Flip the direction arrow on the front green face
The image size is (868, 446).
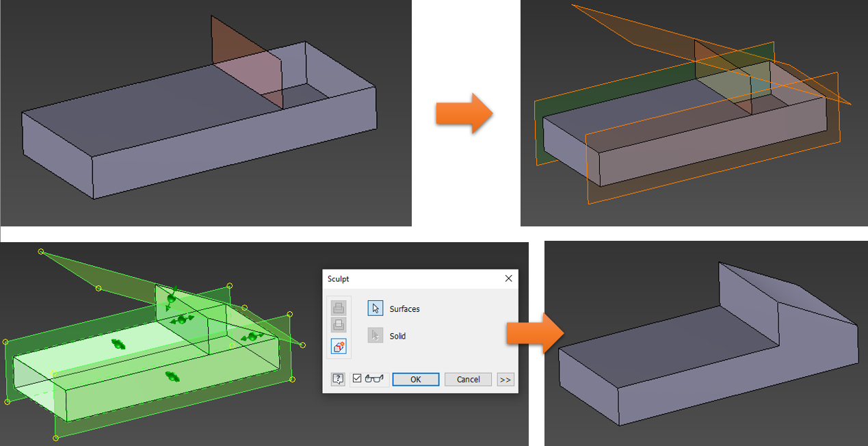click(171, 376)
